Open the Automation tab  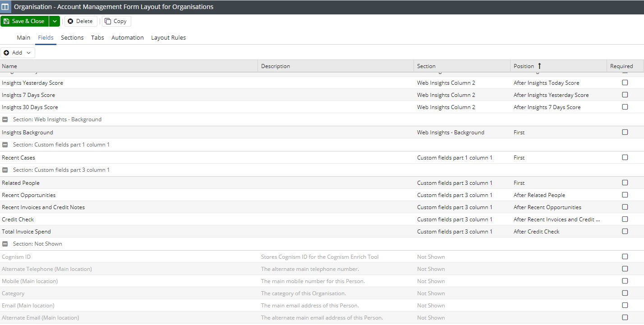127,37
